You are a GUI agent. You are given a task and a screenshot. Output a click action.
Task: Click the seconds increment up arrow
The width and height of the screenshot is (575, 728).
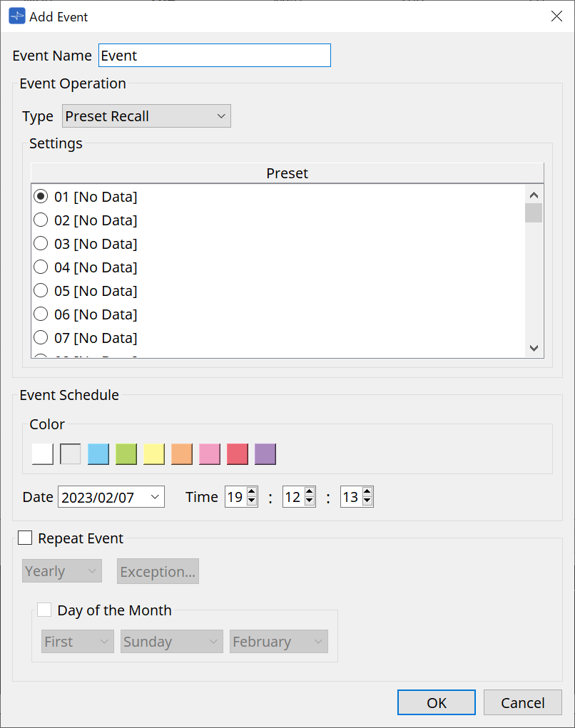[x=367, y=492]
